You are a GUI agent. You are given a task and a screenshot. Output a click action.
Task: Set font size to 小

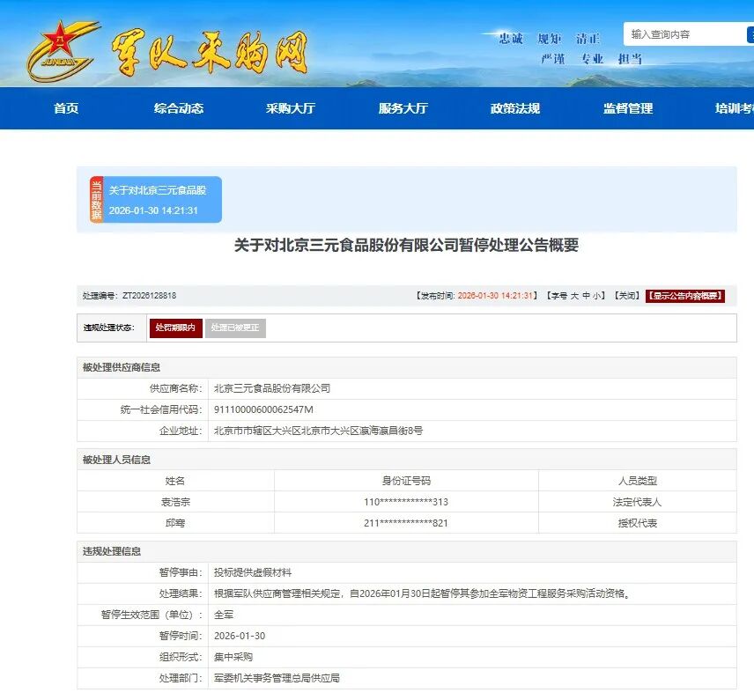[x=596, y=296]
